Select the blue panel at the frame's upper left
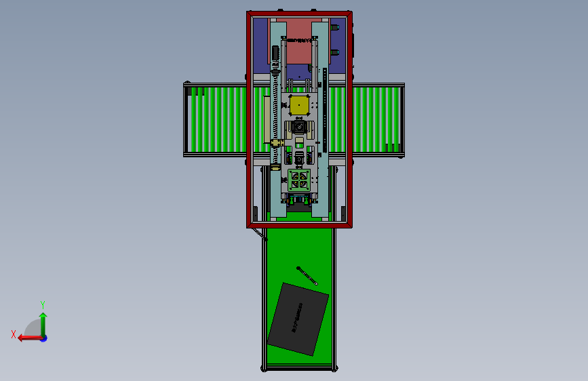Image resolution: width=588 pixels, height=381 pixels. (260, 45)
